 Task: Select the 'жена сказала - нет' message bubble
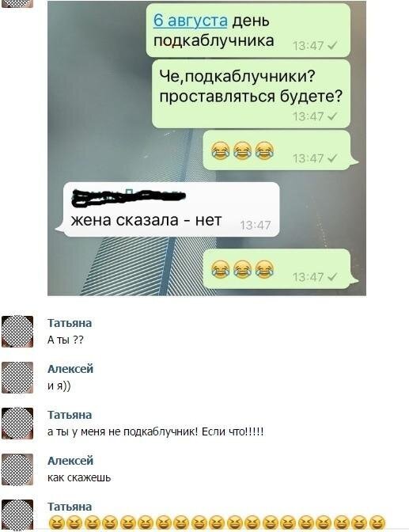coord(169,210)
